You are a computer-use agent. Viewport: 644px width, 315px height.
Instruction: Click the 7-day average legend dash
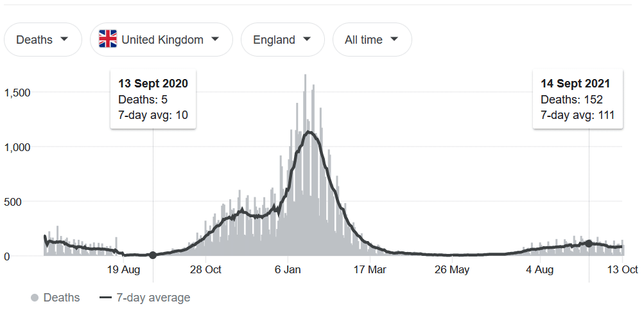106,298
